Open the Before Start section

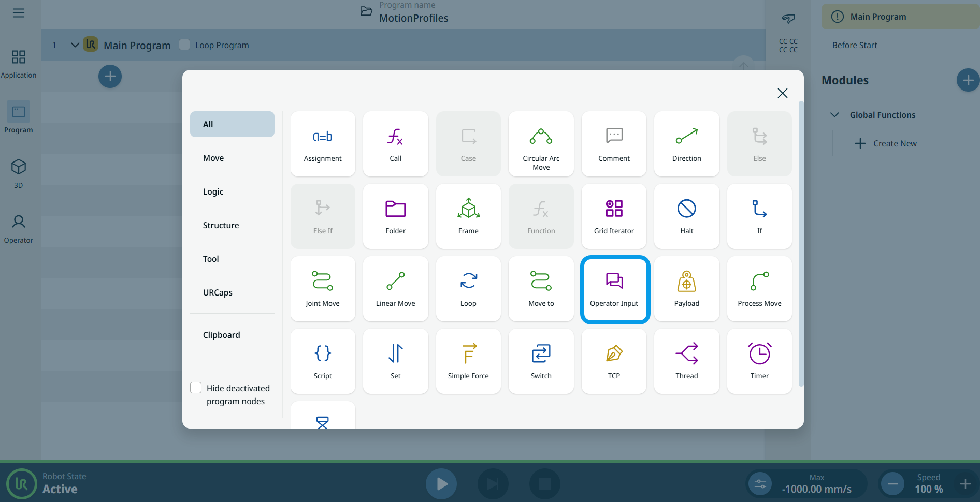pyautogui.click(x=855, y=45)
